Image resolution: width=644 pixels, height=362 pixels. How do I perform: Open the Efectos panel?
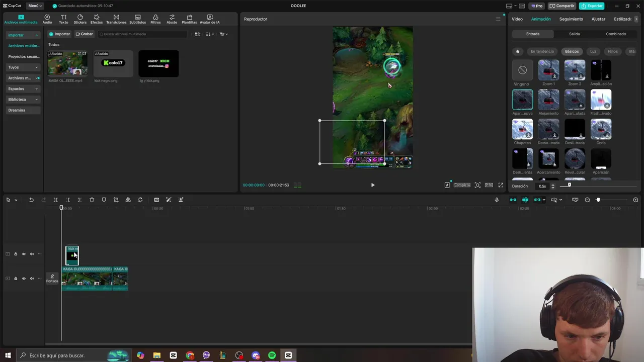click(97, 19)
